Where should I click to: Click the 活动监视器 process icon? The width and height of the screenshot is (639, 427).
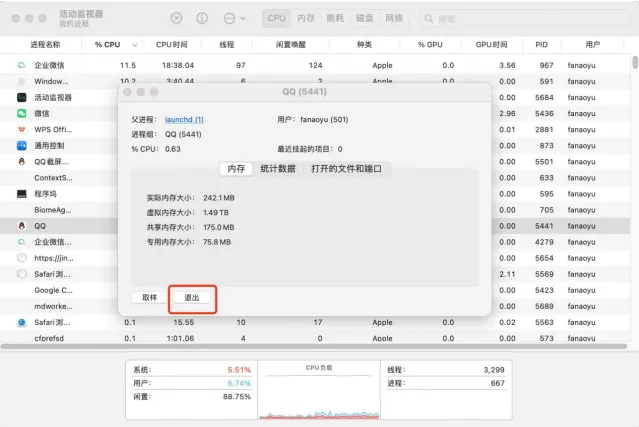tap(22, 97)
